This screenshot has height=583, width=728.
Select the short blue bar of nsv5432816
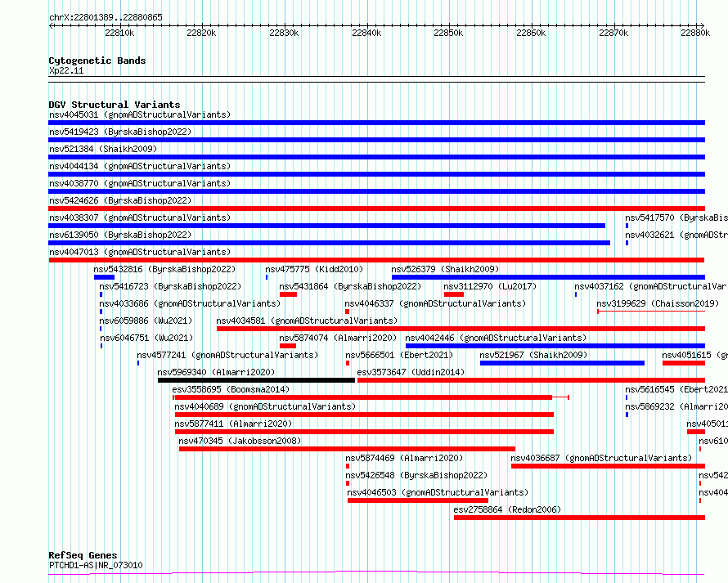coord(104,277)
